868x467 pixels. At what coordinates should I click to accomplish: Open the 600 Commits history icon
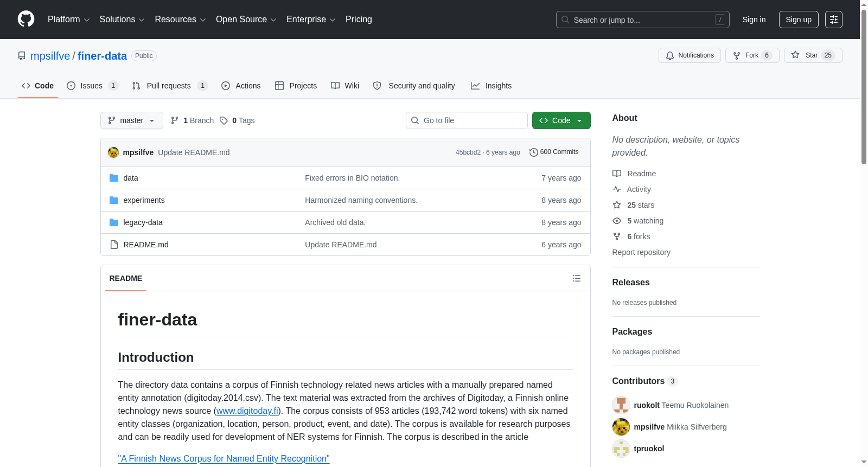point(533,152)
